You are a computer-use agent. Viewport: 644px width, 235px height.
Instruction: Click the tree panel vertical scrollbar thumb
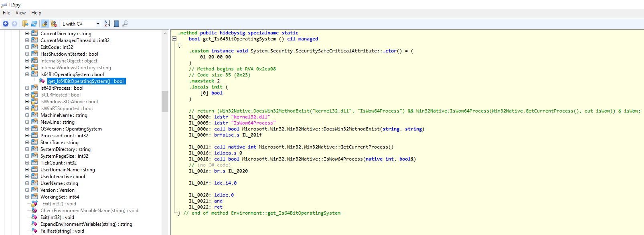[165, 101]
